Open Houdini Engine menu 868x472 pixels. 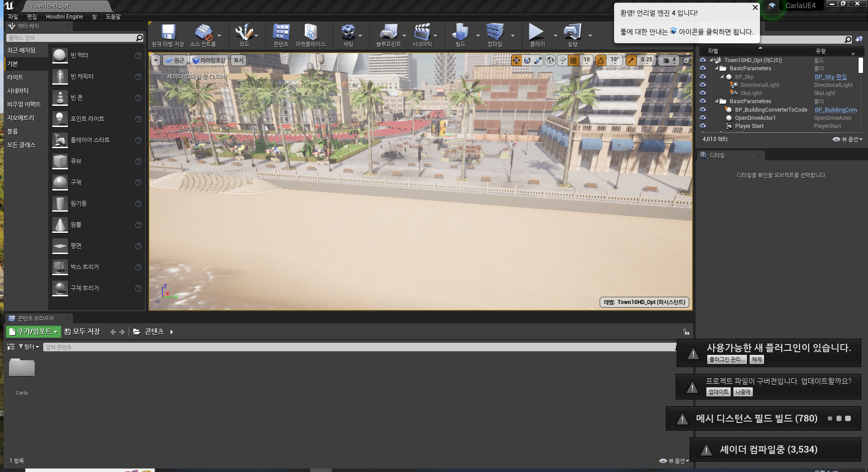pos(64,17)
